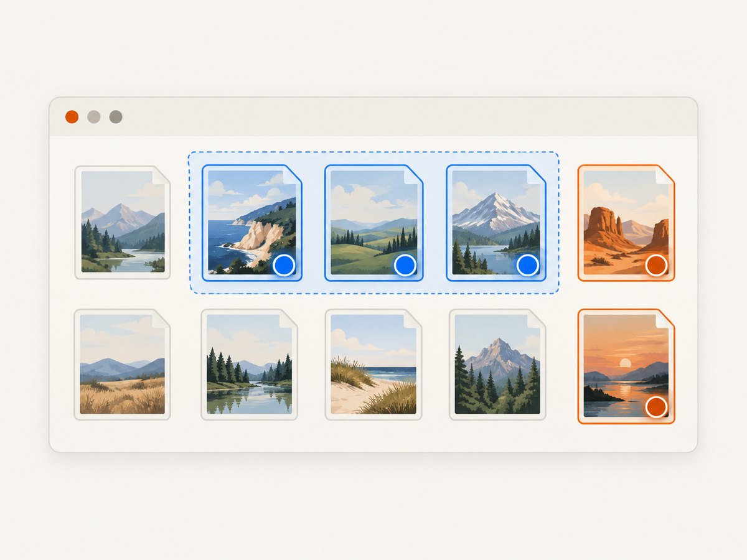
Task: Select the golden grassland hills thumbnail
Action: pos(123,365)
